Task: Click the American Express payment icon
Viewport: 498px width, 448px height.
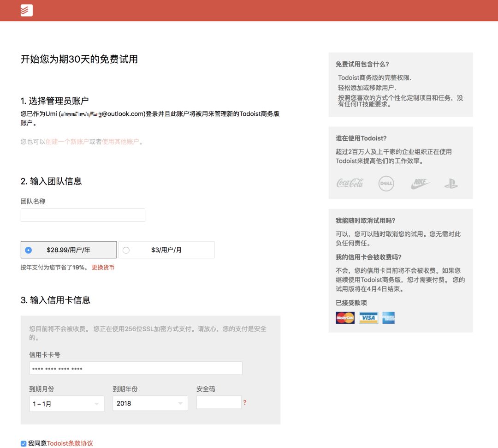Action: click(x=388, y=318)
